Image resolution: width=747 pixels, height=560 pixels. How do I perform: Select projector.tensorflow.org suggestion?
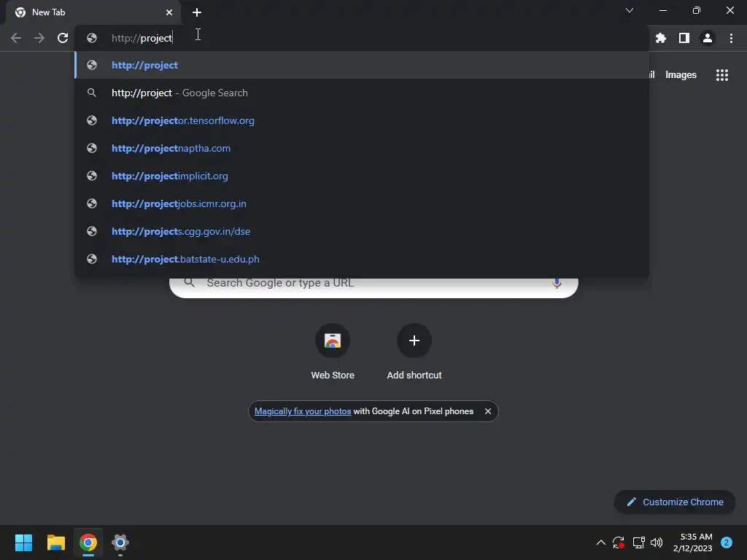tap(362, 120)
